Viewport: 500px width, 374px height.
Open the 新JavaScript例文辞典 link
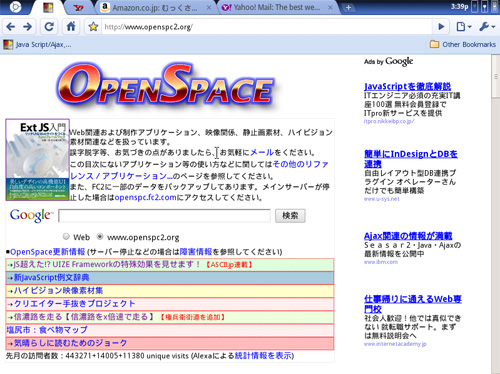(x=51, y=278)
